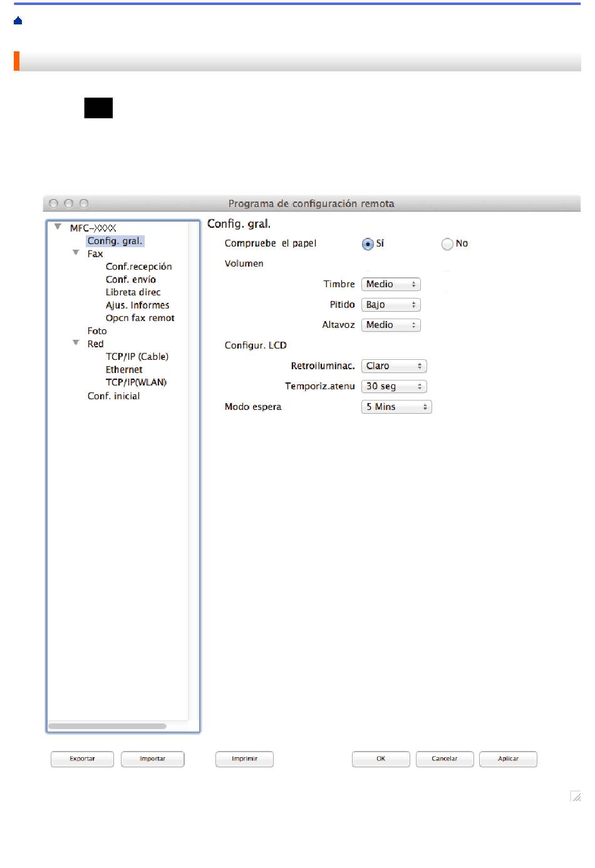The width and height of the screenshot is (595, 868).
Task: Click the Imprimir button
Action: [x=244, y=759]
